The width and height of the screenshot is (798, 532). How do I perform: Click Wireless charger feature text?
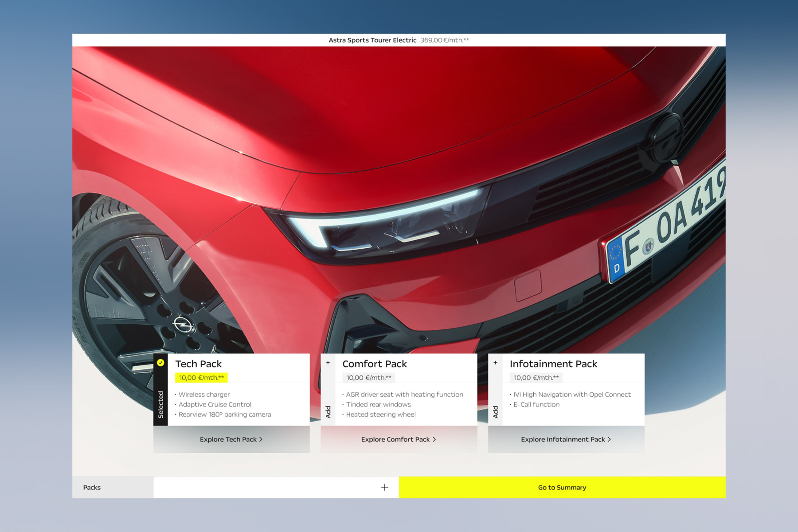coord(204,395)
